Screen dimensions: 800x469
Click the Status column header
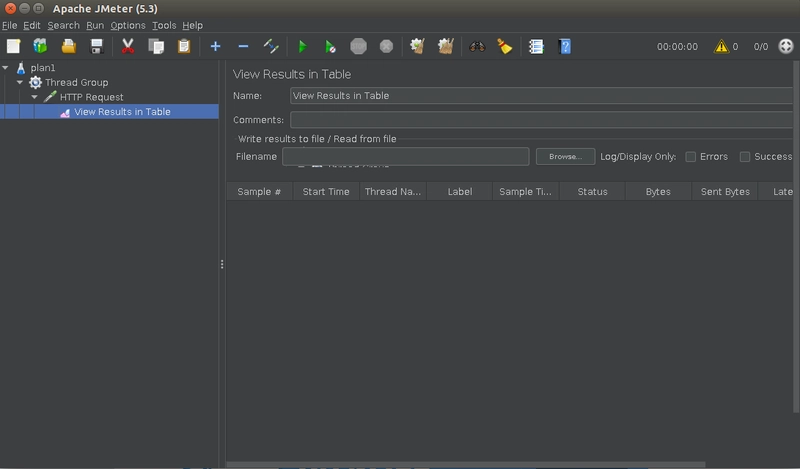592,191
